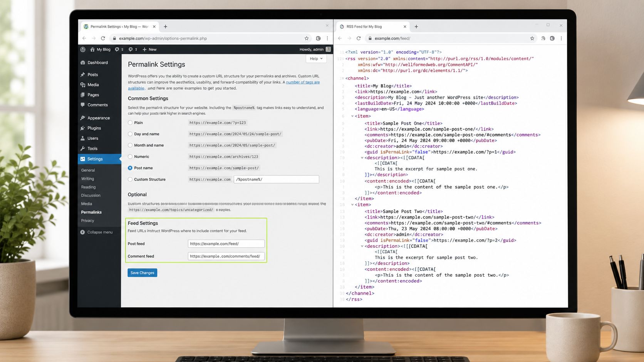Switch to Permalink Settings browser tab
The width and height of the screenshot is (644, 362).
coord(119,27)
